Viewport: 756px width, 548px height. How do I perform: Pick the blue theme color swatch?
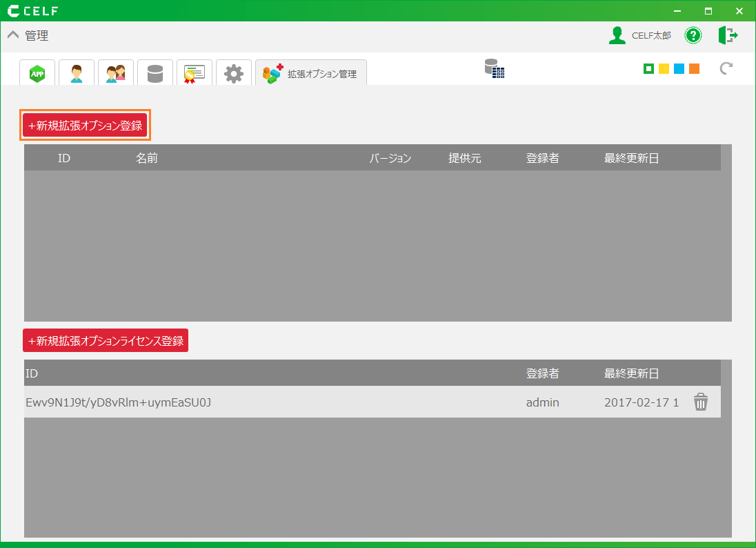[x=679, y=68]
